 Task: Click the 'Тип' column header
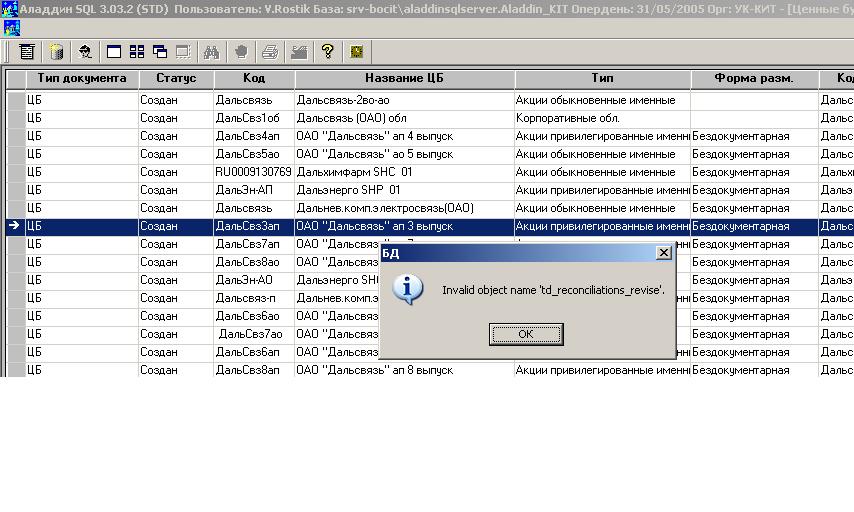point(602,78)
